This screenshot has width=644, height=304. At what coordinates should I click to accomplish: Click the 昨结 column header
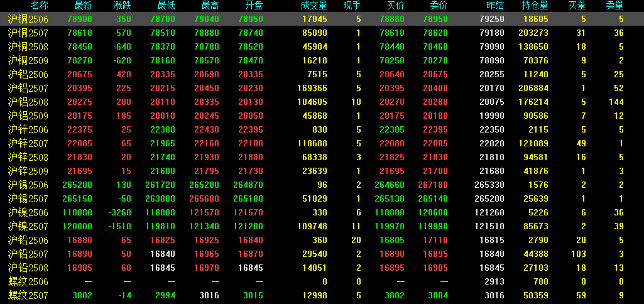click(x=495, y=6)
